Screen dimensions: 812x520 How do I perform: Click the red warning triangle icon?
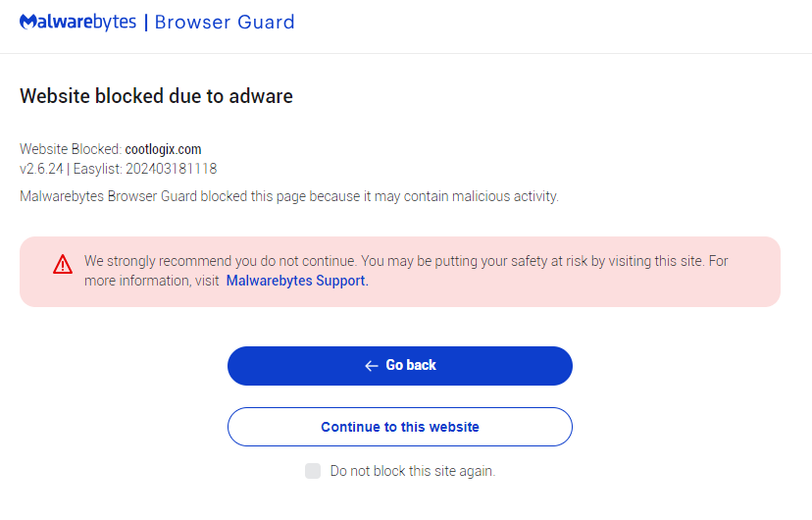(x=63, y=264)
